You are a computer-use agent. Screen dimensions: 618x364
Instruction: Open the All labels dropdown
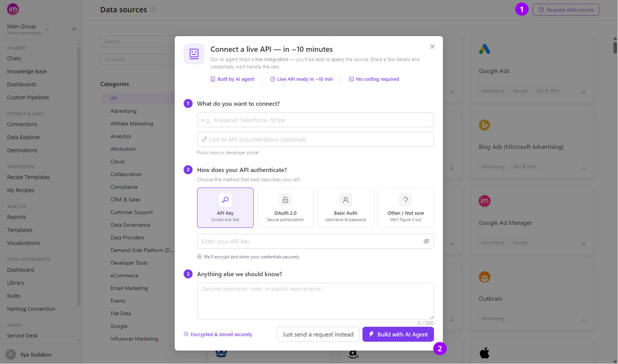click(137, 59)
